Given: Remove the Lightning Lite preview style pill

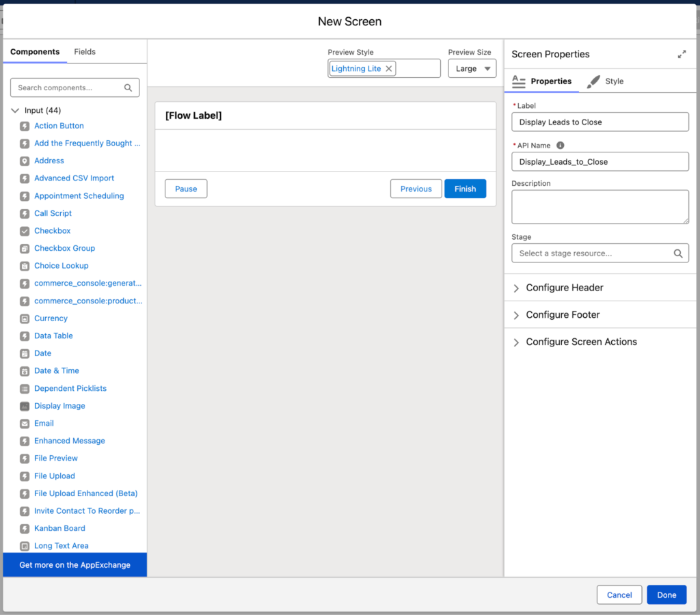Looking at the screenshot, I should pos(389,69).
